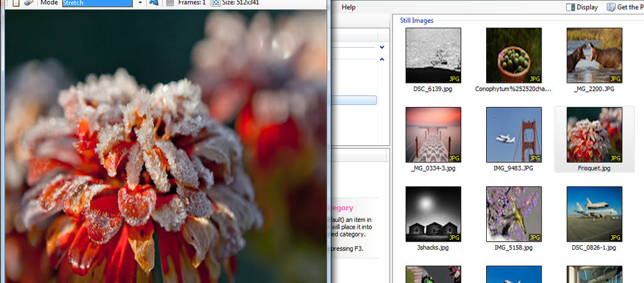This screenshot has width=644, height=283.
Task: Click the file name text "3shacks.jpg"
Action: click(433, 248)
